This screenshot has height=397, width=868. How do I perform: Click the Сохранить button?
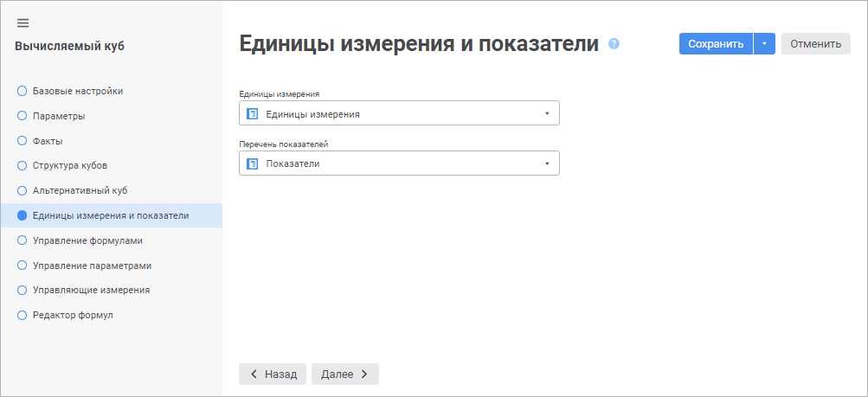716,44
